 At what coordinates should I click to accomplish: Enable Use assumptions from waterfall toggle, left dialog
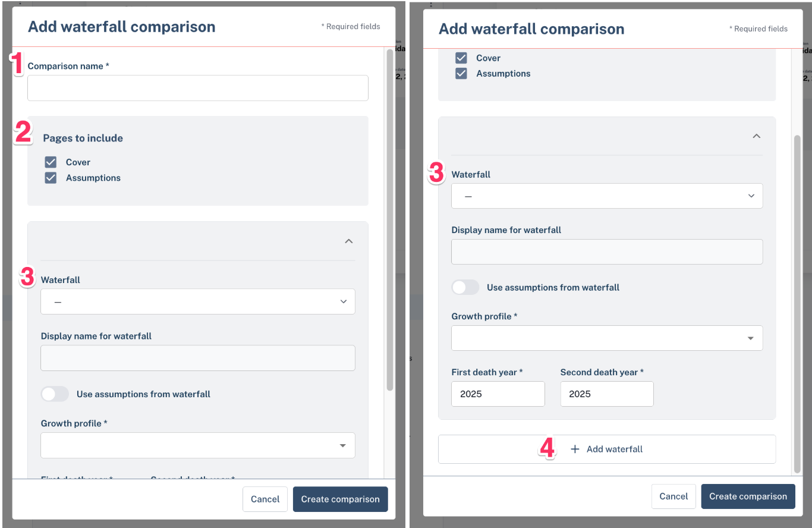click(55, 394)
